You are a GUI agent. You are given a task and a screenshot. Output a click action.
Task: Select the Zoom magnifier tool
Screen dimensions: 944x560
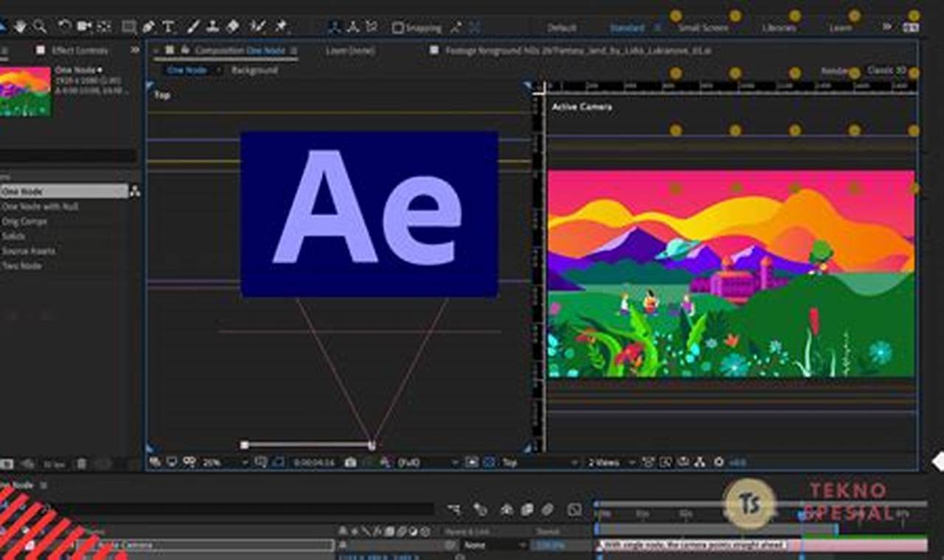40,27
